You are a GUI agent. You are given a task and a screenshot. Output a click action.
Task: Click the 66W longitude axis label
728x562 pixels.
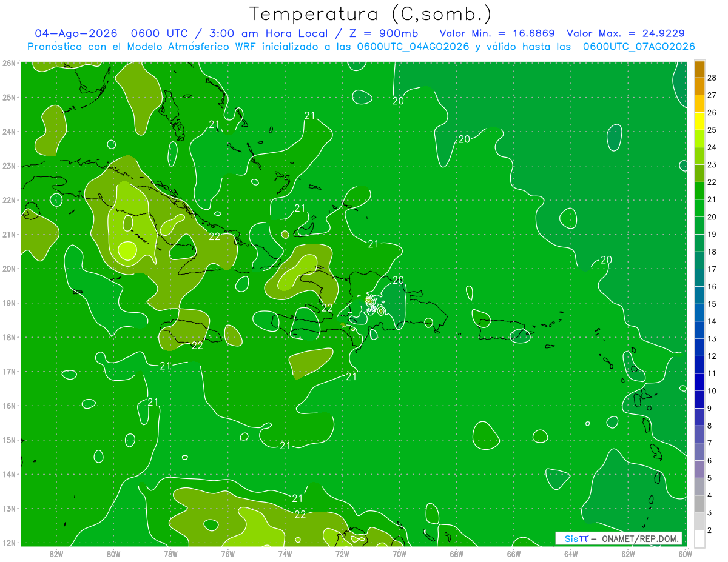(513, 553)
